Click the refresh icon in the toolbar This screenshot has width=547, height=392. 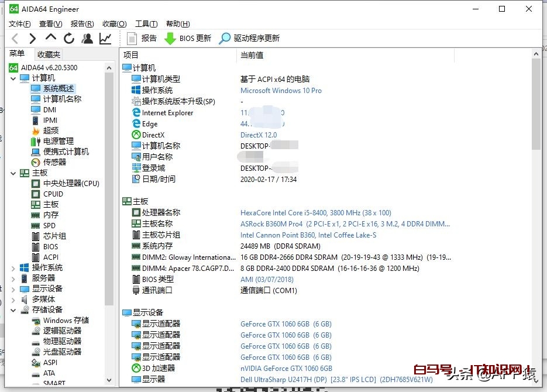68,39
